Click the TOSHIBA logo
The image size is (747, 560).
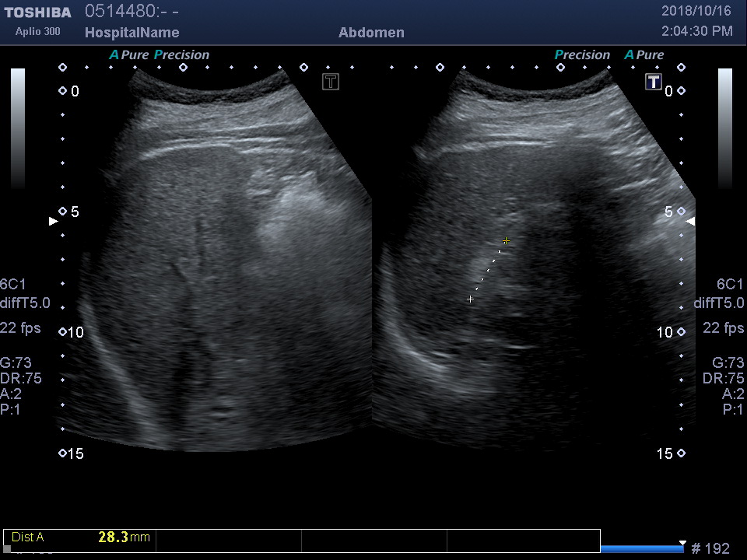click(x=37, y=12)
